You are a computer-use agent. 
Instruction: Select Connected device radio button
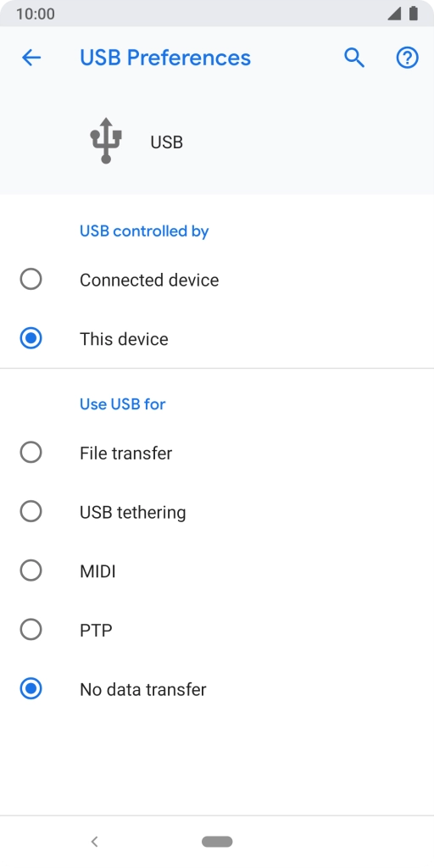pos(31,279)
